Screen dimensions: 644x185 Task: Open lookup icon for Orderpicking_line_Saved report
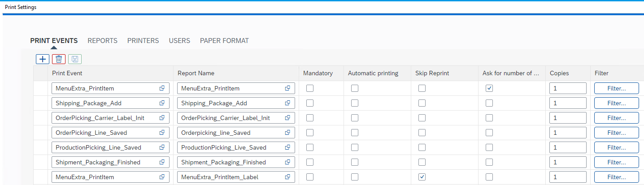[287, 133]
